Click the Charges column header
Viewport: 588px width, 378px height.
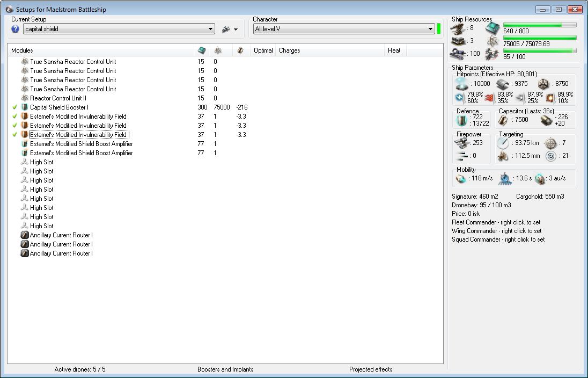tap(330, 50)
